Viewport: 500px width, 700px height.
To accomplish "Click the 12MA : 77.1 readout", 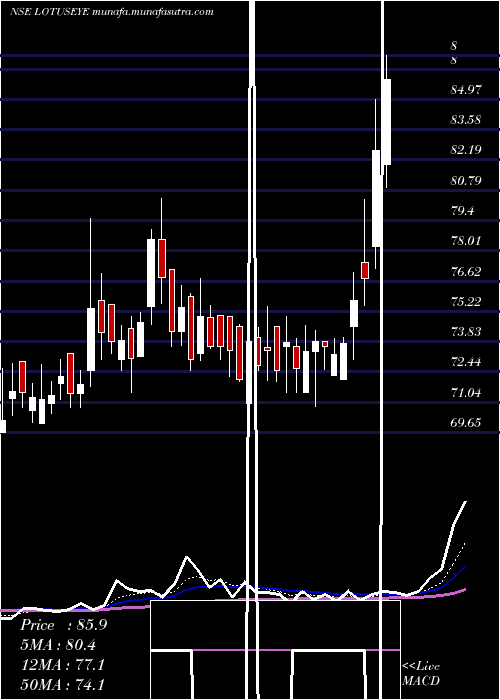I will pyautogui.click(x=63, y=665).
